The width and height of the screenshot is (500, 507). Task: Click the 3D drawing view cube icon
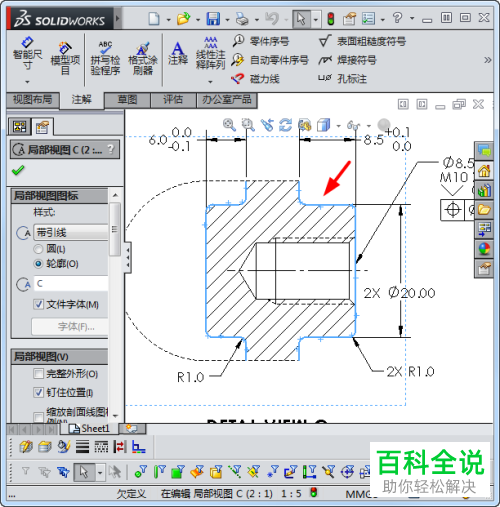323,125
